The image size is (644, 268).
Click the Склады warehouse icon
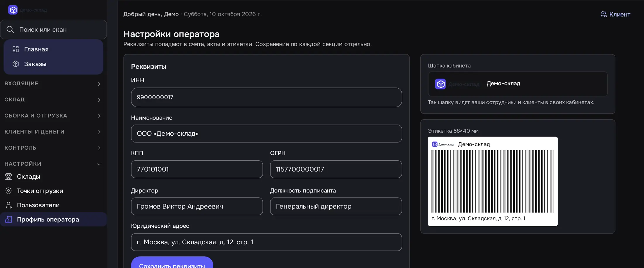point(8,177)
